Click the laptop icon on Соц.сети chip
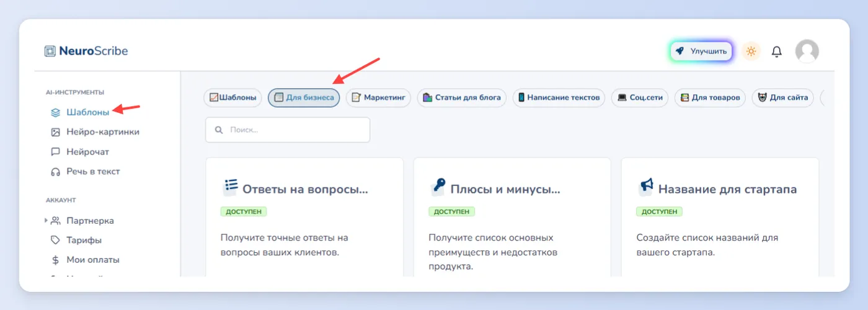This screenshot has height=310, width=868. [x=622, y=98]
